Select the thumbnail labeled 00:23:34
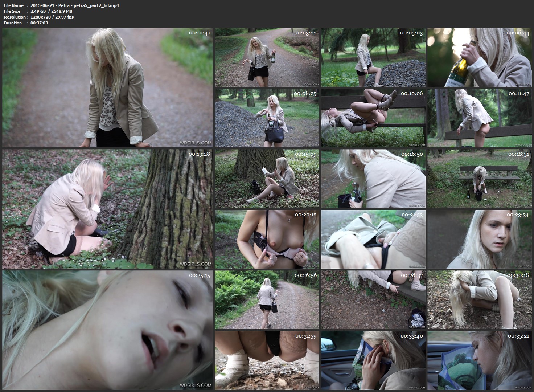534x392 pixels. pos(479,239)
